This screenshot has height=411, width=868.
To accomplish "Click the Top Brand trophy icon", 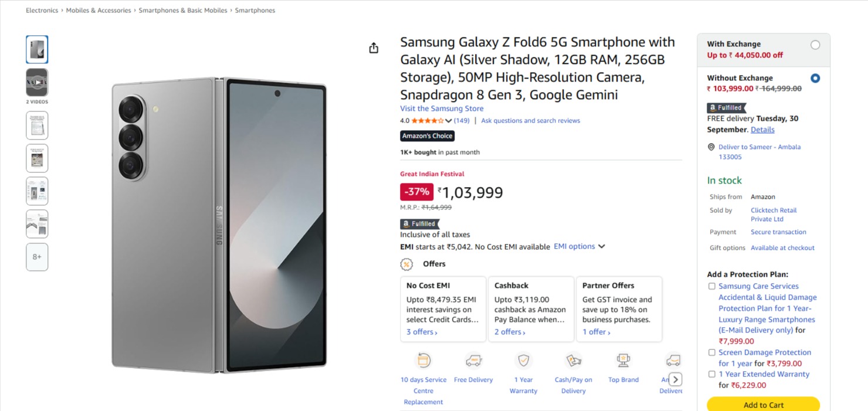I will click(x=623, y=360).
